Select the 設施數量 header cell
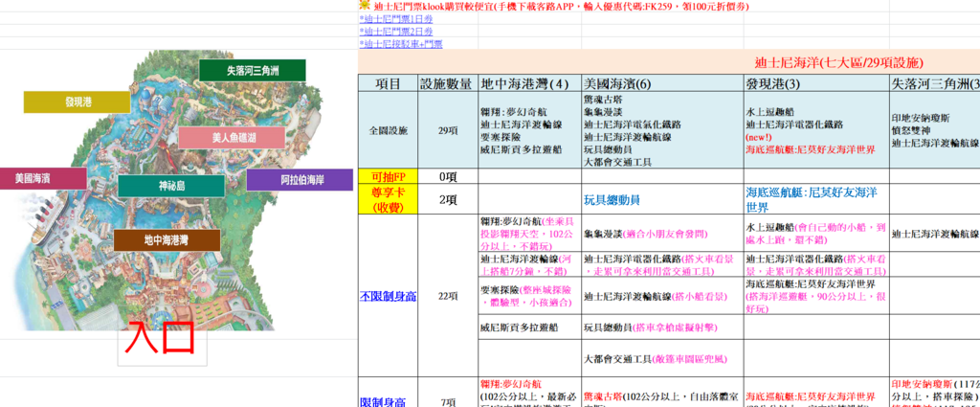The width and height of the screenshot is (980, 407). (x=448, y=83)
